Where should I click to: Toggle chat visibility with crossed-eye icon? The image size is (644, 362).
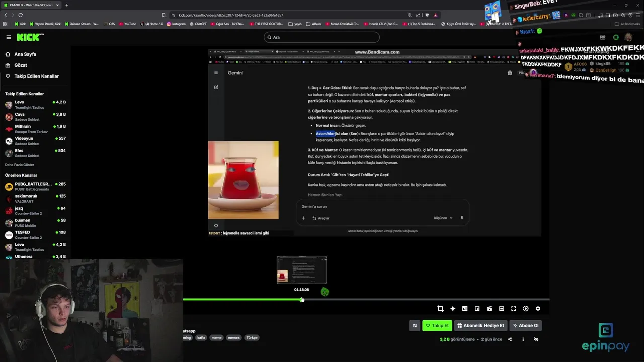point(536,339)
